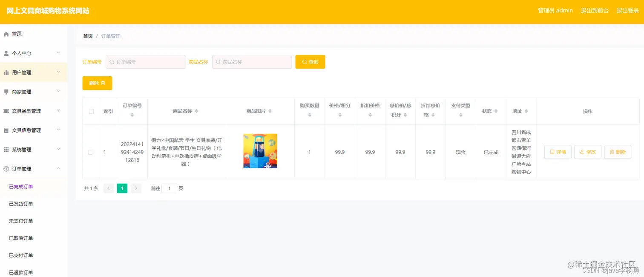
Task: Collapse the 订单管理 sidebar menu
Action: click(58, 168)
